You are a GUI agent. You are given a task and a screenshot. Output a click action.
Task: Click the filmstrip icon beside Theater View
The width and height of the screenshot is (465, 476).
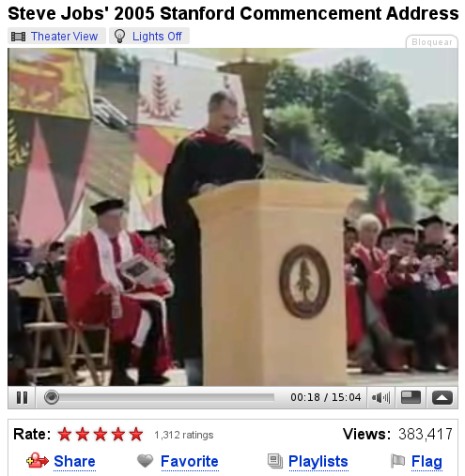pyautogui.click(x=18, y=36)
